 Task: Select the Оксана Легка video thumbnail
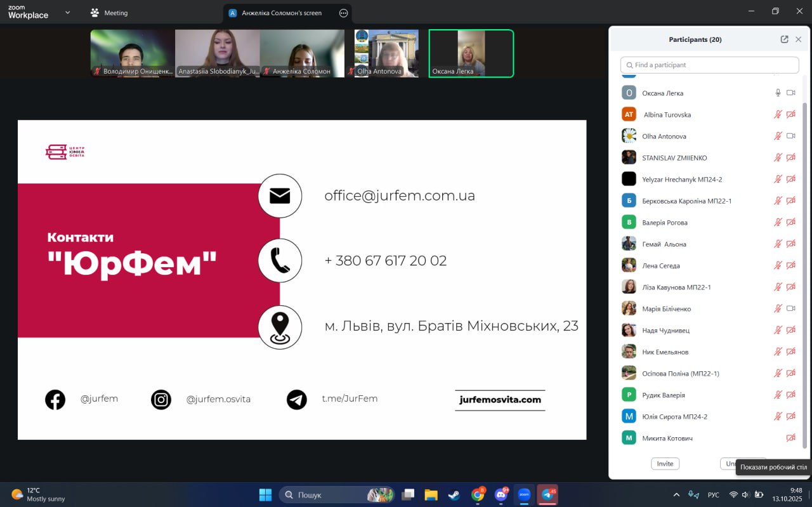tap(471, 53)
